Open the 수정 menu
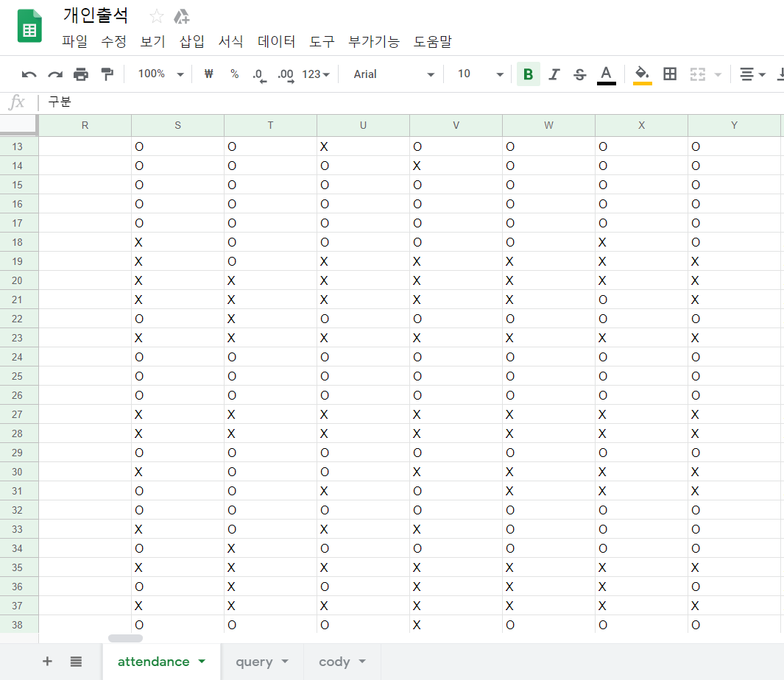The image size is (784, 680). (113, 41)
